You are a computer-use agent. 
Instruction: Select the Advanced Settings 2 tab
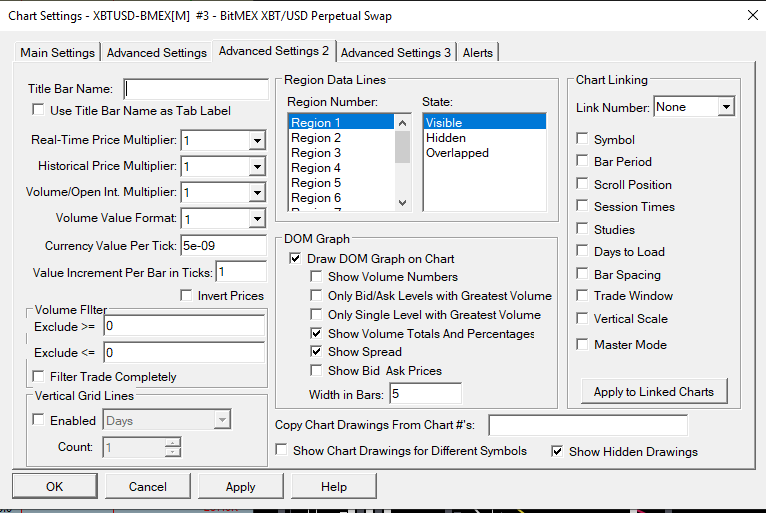click(274, 51)
